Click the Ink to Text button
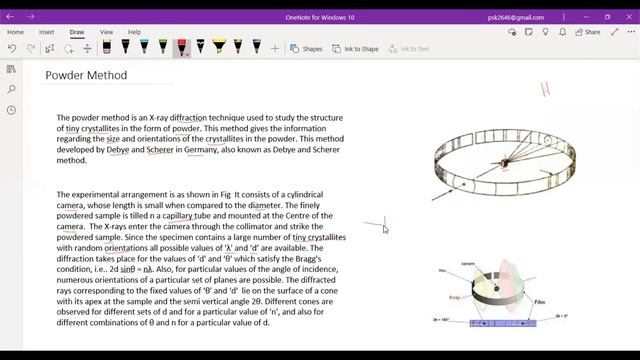Image resolution: width=640 pixels, height=360 pixels. click(x=409, y=49)
